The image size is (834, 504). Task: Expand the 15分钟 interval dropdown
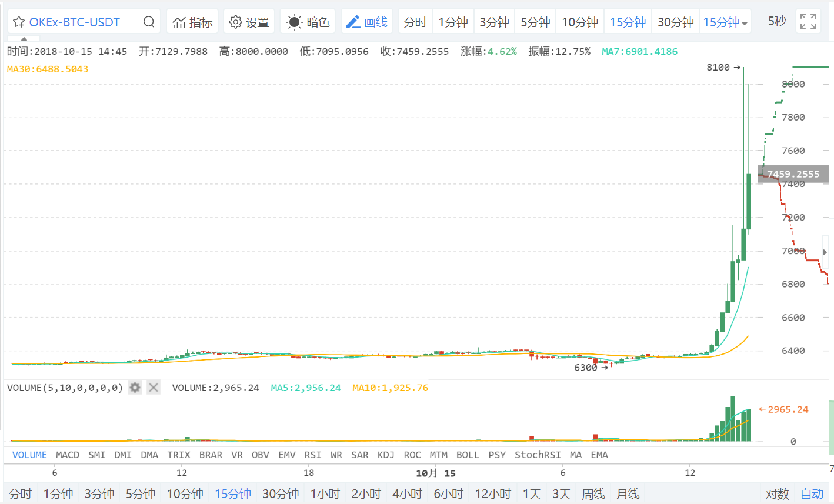coord(726,22)
